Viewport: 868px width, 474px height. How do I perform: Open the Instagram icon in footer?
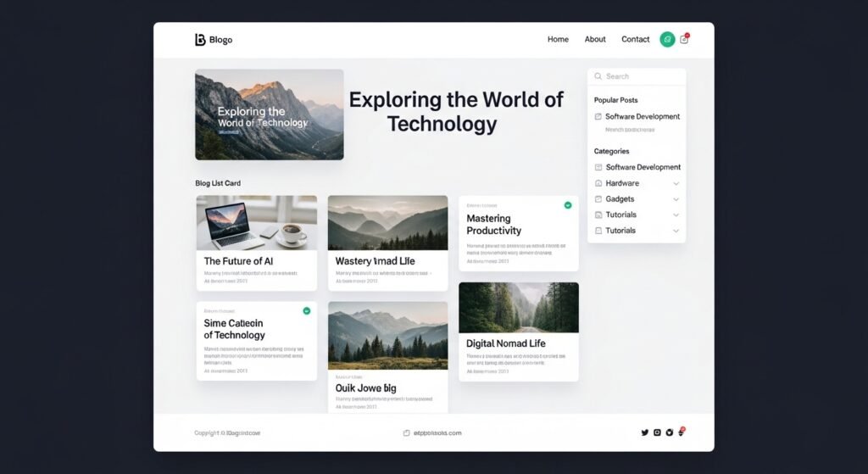(x=657, y=432)
